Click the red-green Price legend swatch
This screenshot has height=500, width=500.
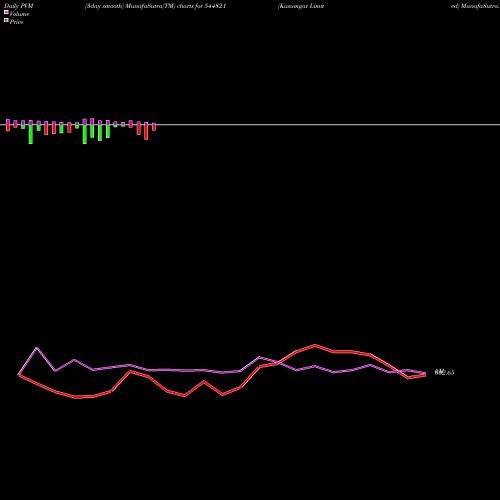click(6, 21)
